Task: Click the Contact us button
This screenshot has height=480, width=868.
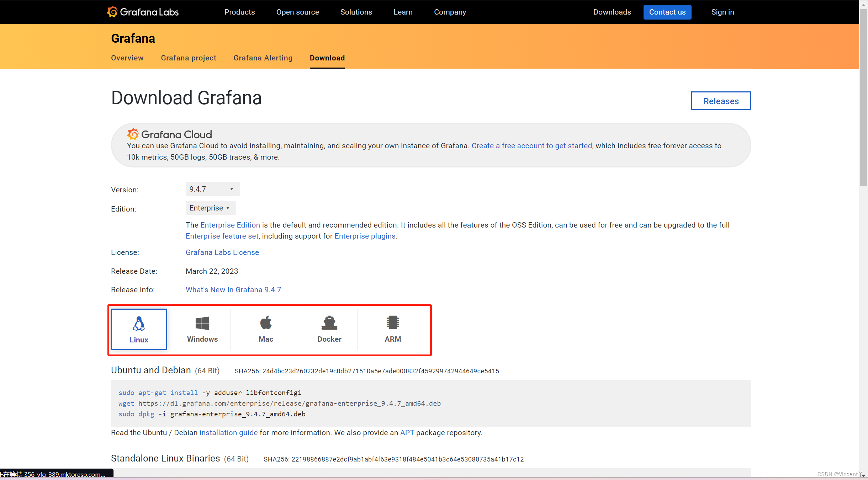Action: 667,12
